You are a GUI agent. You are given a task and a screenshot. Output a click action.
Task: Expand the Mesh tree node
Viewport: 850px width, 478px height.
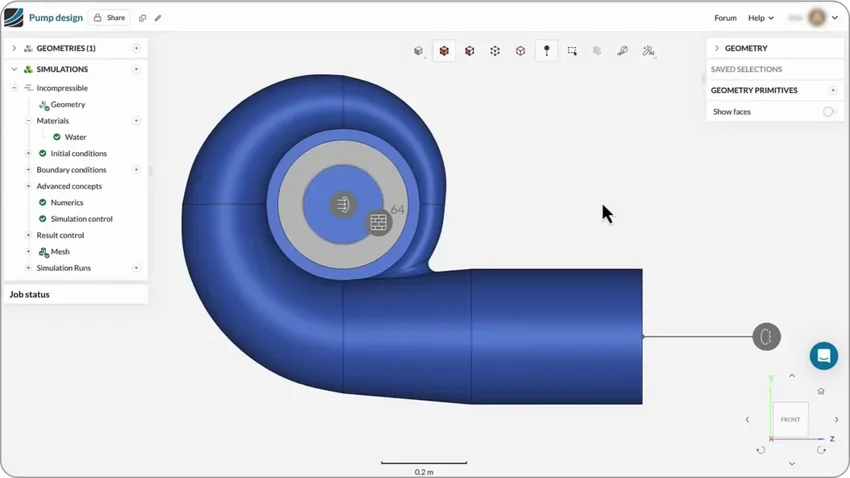pos(28,251)
